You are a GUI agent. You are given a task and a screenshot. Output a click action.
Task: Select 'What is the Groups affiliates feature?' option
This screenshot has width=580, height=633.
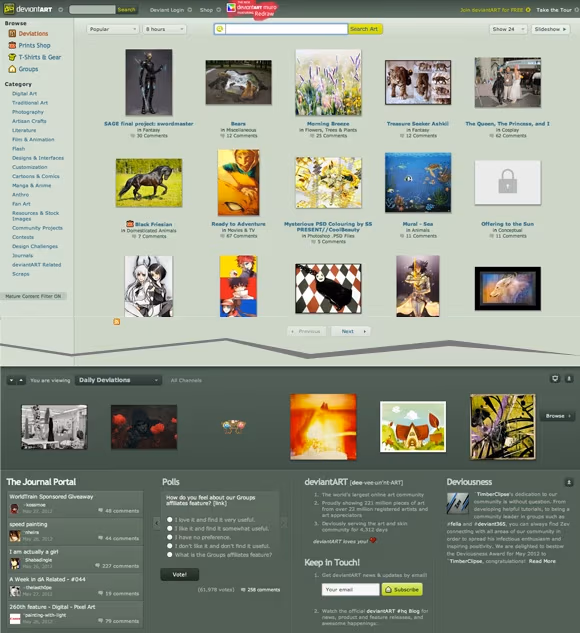[x=170, y=554]
